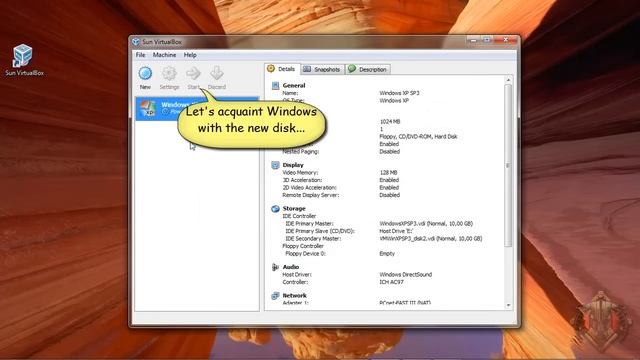This screenshot has height=360, width=640.
Task: Open the File menu
Action: pos(140,55)
